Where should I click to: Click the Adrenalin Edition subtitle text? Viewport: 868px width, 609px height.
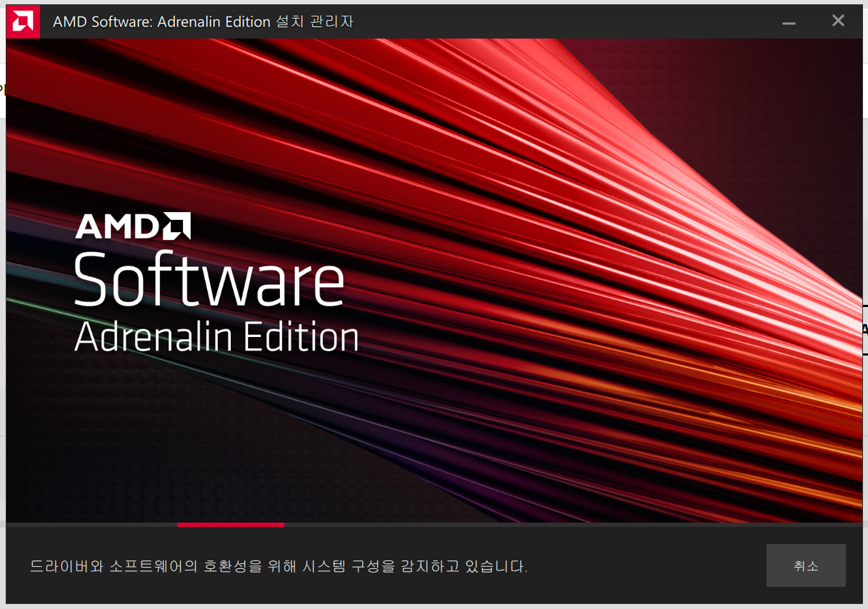pyautogui.click(x=216, y=336)
